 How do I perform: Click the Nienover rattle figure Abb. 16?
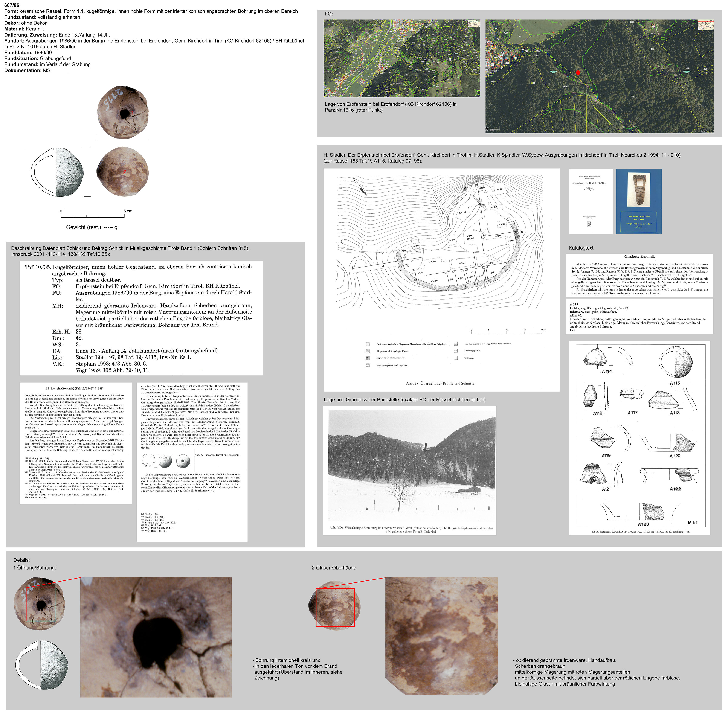(x=166, y=461)
